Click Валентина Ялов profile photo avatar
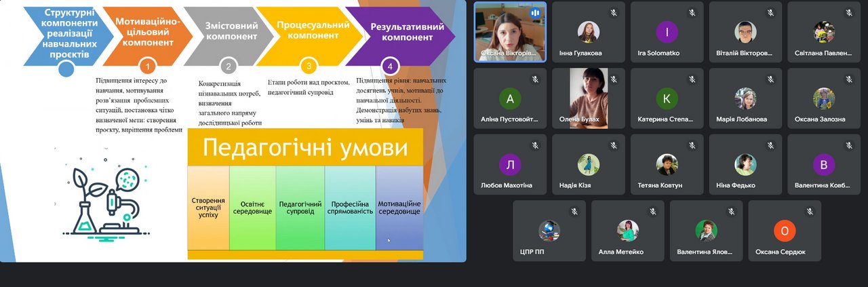The height and width of the screenshot is (287, 868). (707, 231)
